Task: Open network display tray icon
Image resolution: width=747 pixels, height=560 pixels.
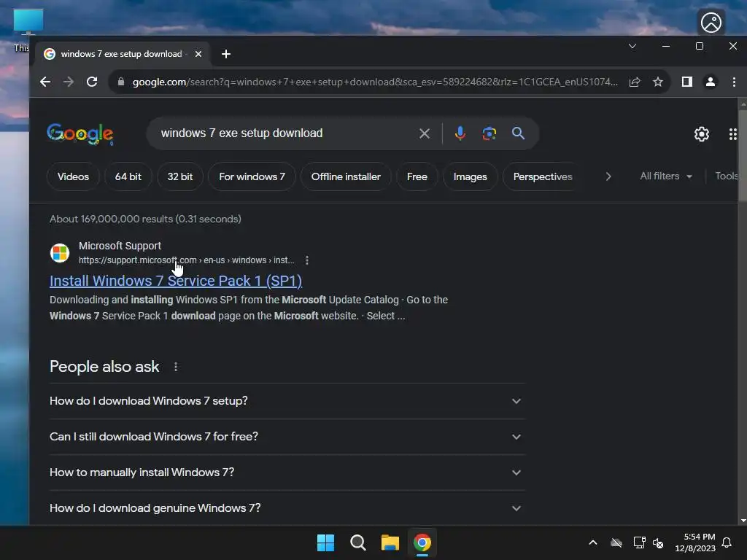Action: (x=639, y=542)
